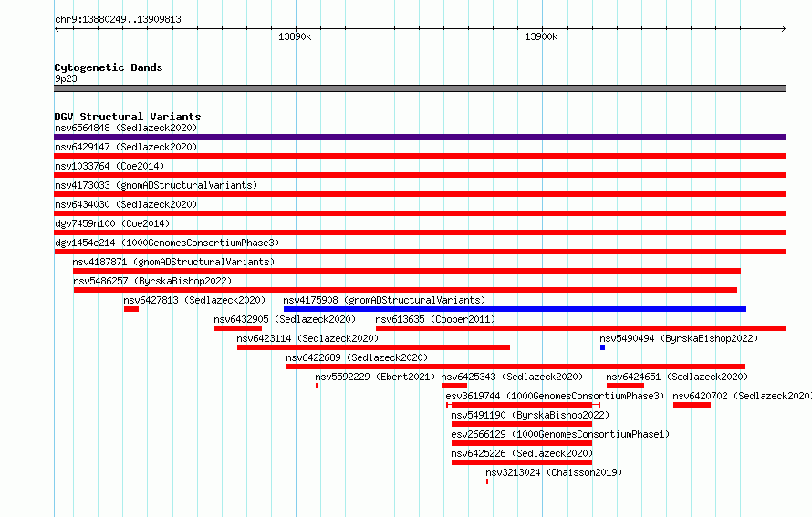Screen dimensions: 812x517
Task: Click the red bar under nsv6422689
Action: point(515,367)
